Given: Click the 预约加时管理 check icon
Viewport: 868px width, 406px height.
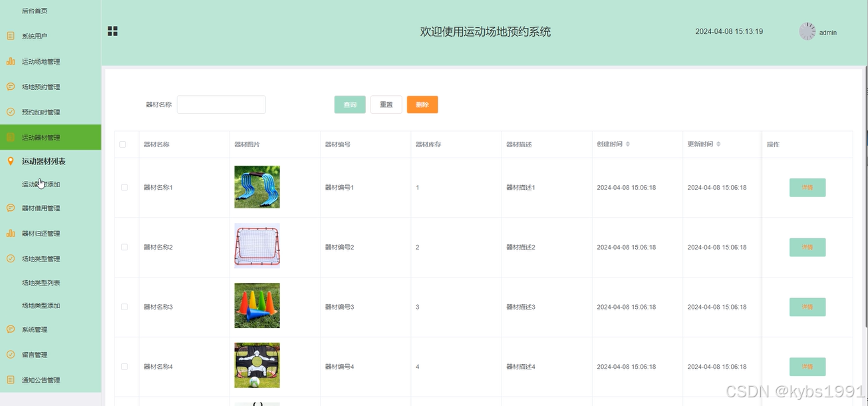Looking at the screenshot, I should [x=11, y=112].
